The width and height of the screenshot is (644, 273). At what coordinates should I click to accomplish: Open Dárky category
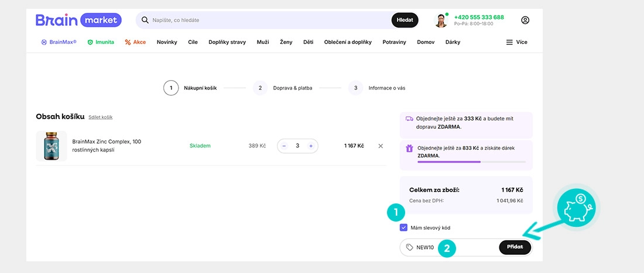[453, 42]
